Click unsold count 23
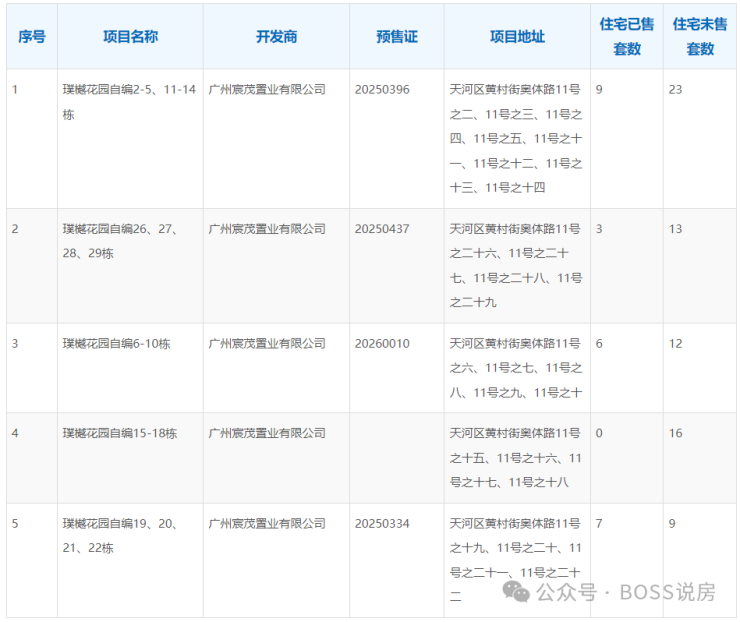Screen dimensions: 740x622 coord(675,90)
